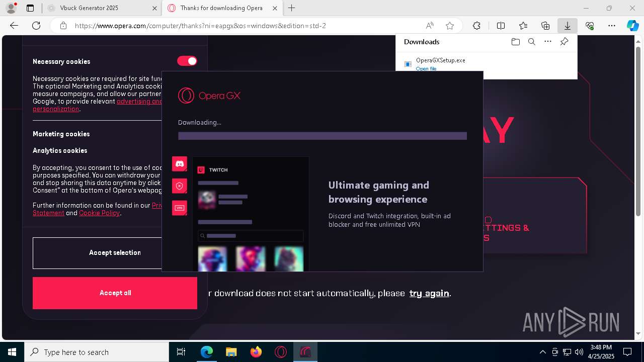Image resolution: width=644 pixels, height=362 pixels.
Task: Open the Cookie Policy link
Action: (99, 213)
